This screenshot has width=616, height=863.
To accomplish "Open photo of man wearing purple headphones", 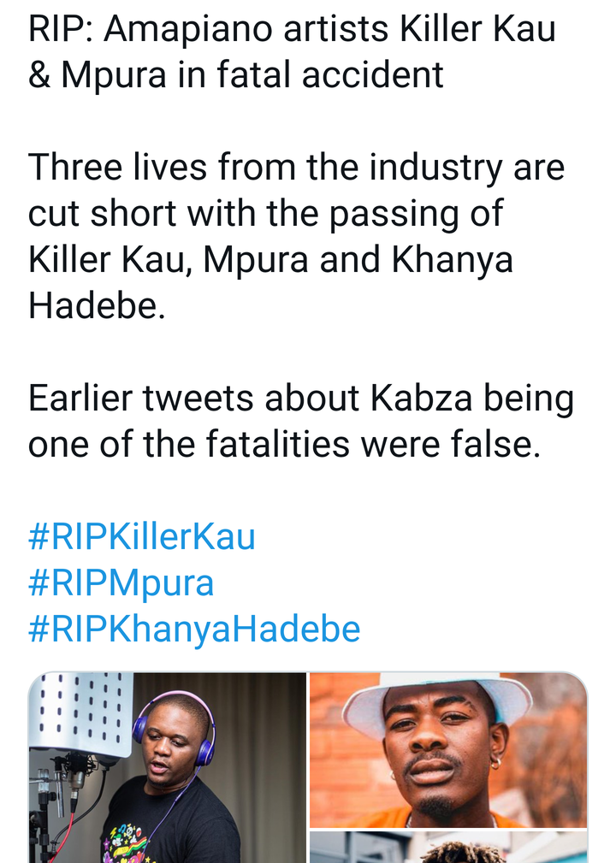I will point(168,767).
